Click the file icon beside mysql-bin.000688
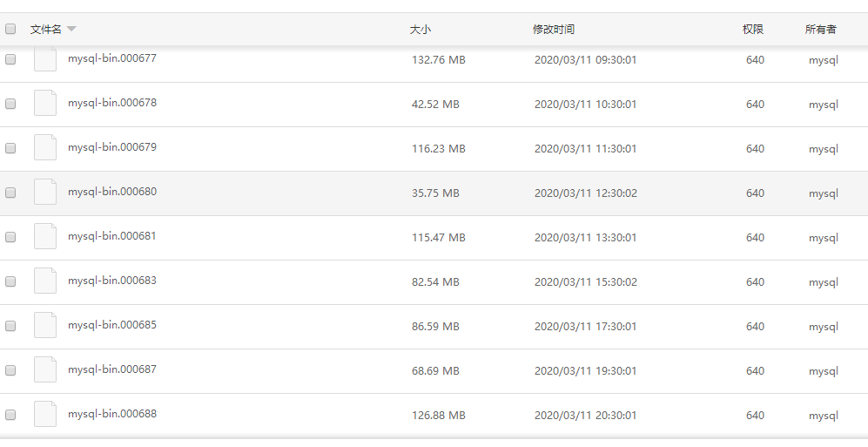868x447 pixels. coord(45,414)
